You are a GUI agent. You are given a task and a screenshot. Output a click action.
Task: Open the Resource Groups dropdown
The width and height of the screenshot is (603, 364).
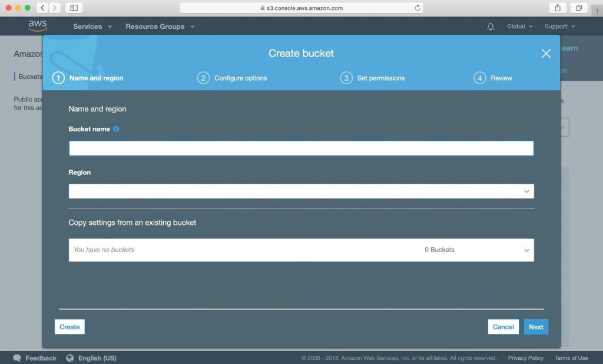pos(160,27)
